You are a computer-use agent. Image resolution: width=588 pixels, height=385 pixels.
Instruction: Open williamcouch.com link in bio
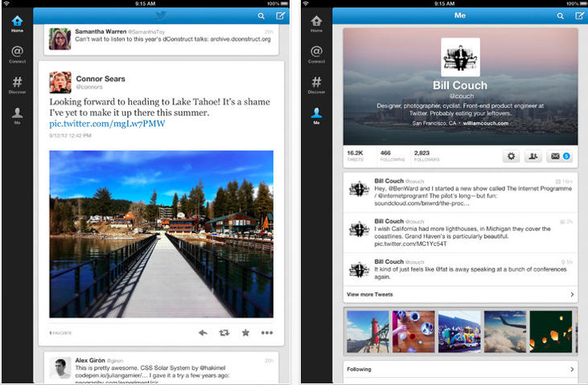(486, 123)
